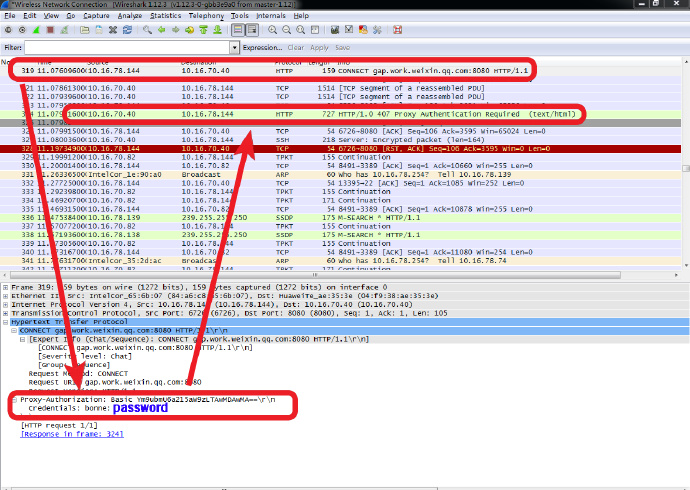Click the Clear filter button
Viewport: 690px width, 490px height.
pos(296,48)
